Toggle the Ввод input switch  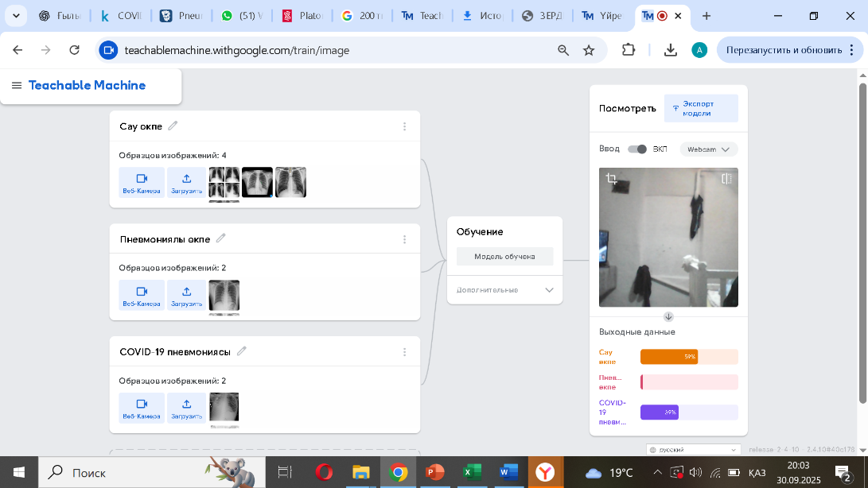pos(637,149)
